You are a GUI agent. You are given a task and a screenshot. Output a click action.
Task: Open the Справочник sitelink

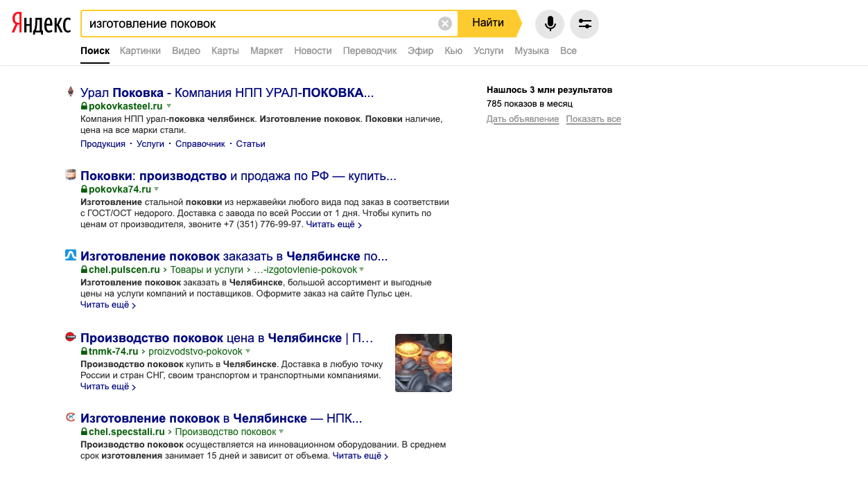click(x=200, y=143)
